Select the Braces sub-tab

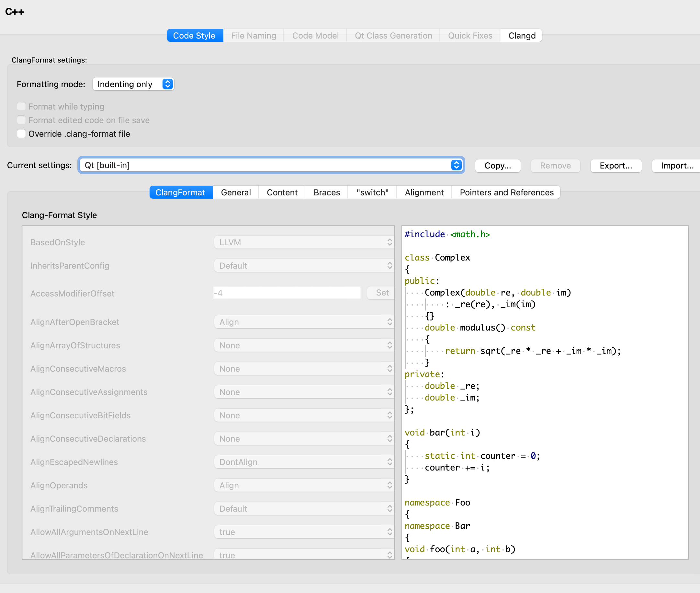(x=326, y=192)
